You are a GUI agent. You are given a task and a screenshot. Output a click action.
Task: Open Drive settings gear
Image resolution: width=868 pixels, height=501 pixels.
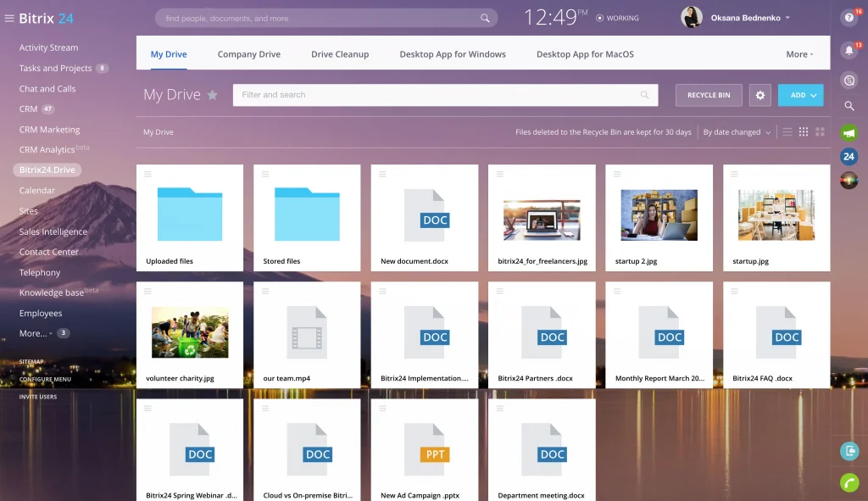[x=760, y=96]
